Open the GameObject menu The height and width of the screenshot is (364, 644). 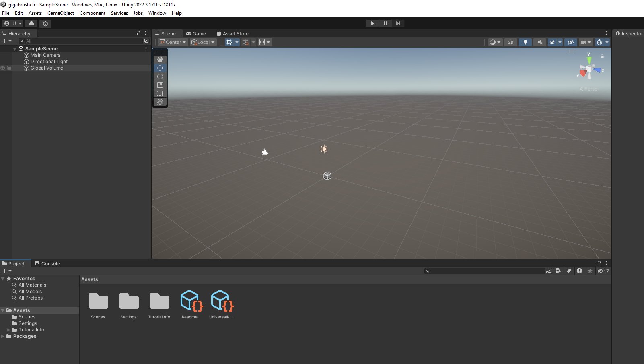point(60,13)
